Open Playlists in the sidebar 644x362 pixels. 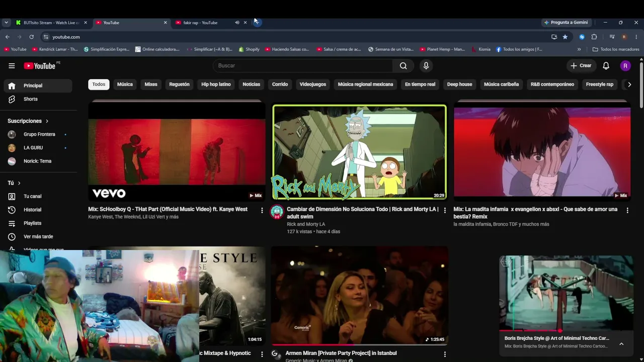(x=38, y=223)
